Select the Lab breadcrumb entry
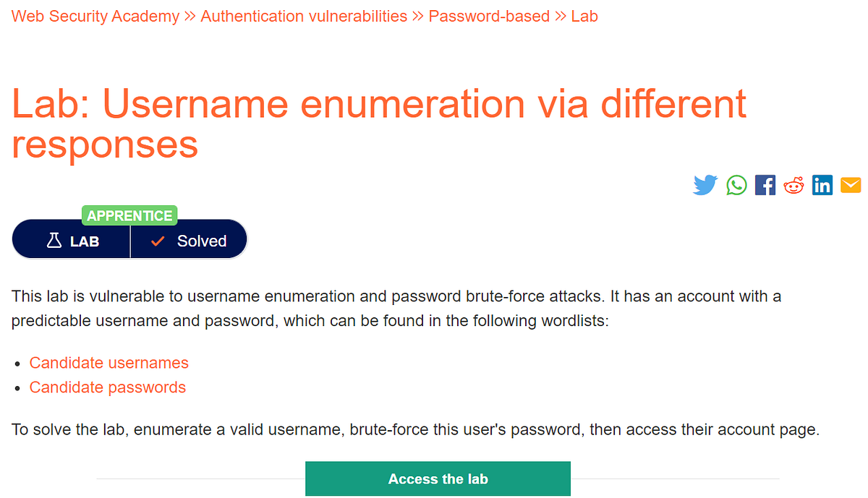This screenshot has width=868, height=498. pos(586,15)
